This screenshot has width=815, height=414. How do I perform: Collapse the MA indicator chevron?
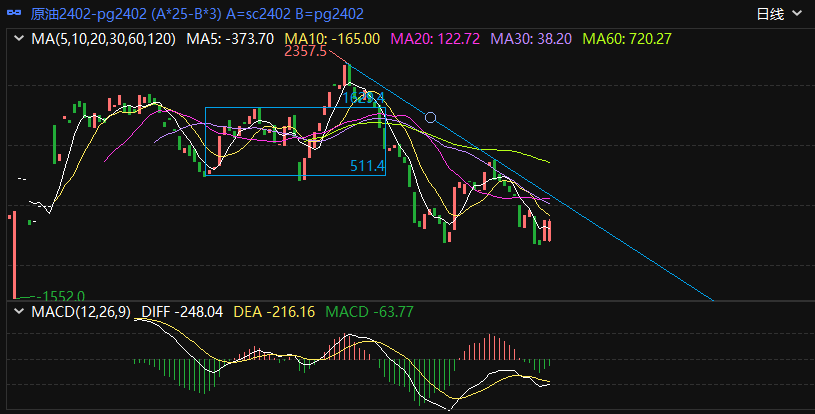pos(18,39)
